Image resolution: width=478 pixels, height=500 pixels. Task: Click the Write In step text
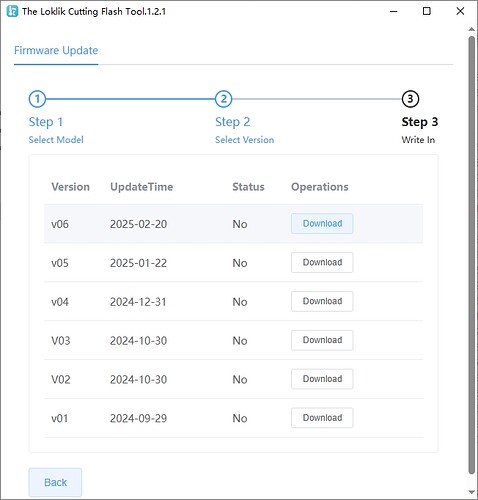click(418, 140)
